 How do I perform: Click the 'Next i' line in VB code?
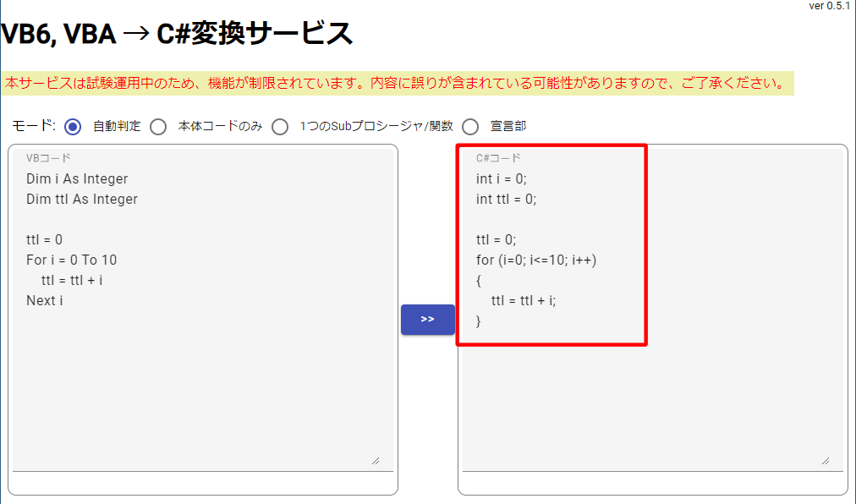[x=45, y=301]
